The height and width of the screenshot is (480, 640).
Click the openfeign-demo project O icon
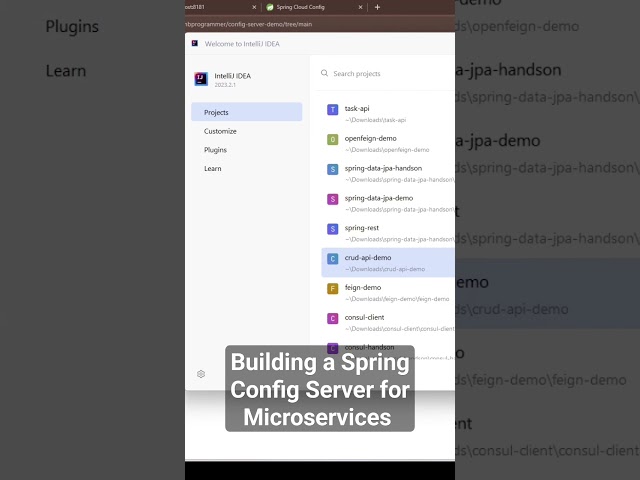click(x=333, y=140)
